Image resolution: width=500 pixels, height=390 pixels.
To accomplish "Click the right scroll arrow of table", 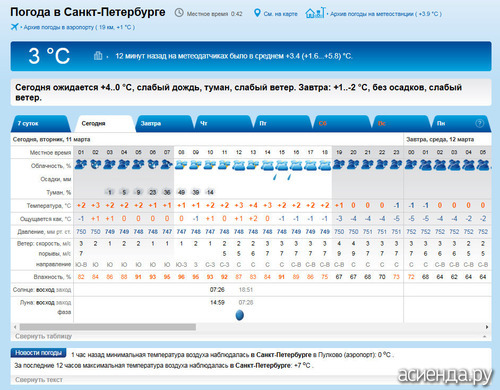I will coord(487,327).
